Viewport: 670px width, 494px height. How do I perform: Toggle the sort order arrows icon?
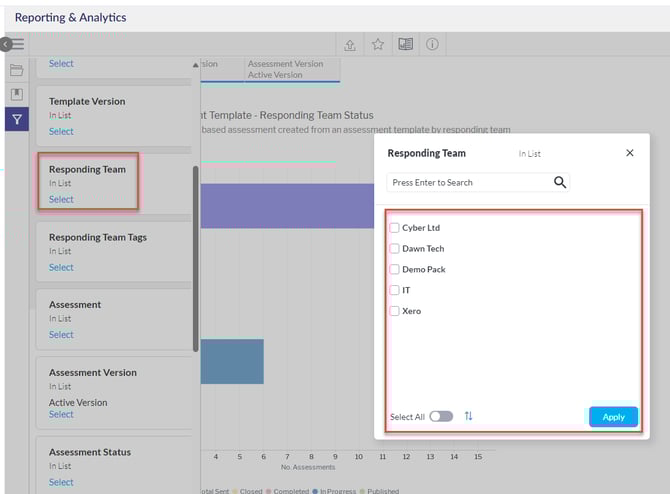coord(469,416)
